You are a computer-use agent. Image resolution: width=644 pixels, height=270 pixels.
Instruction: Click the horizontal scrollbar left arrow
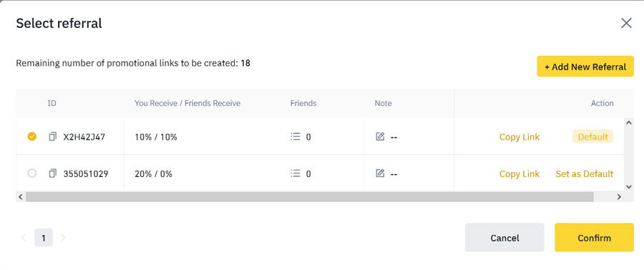tap(21, 197)
